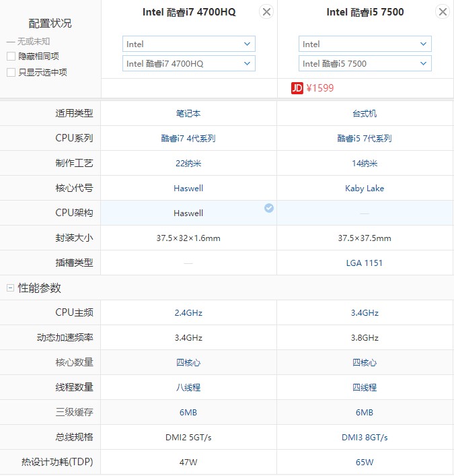The width and height of the screenshot is (454, 476).
Task: Open the Haswell link in 核心代号 row
Action: tap(188, 189)
